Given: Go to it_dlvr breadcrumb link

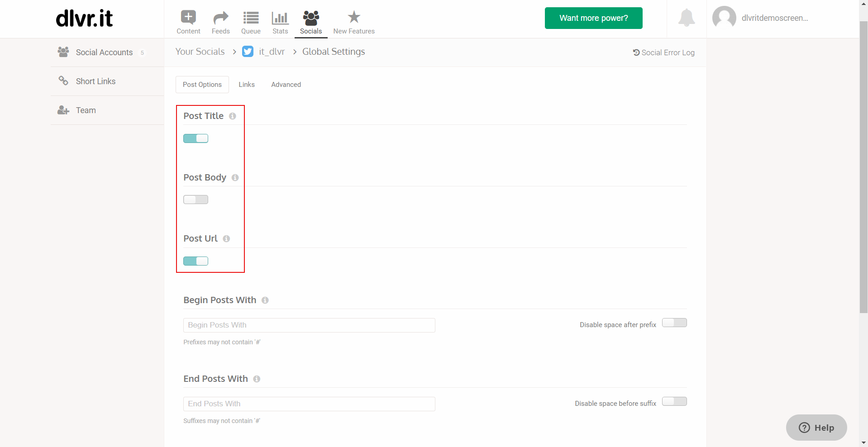Looking at the screenshot, I should tap(272, 52).
